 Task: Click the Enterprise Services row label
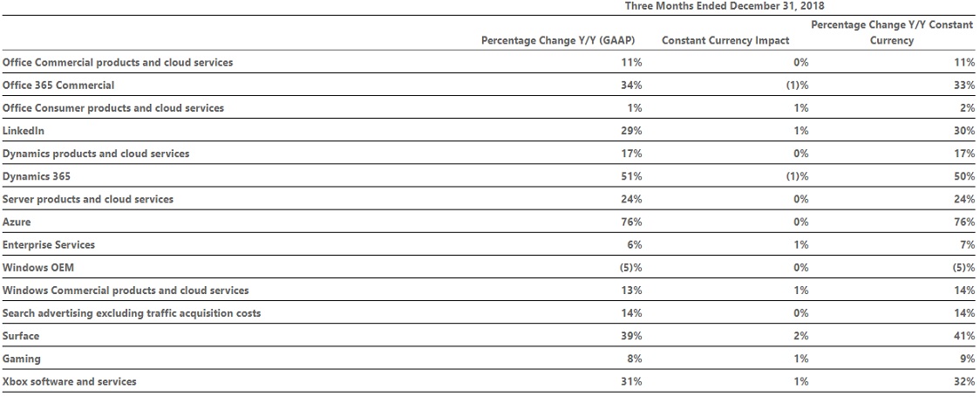tap(49, 244)
